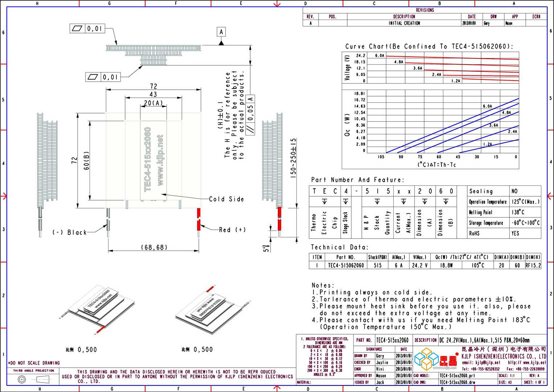Click the Jack name beside ISSUED BY
This screenshot has height=392, width=554.
pyautogui.click(x=380, y=382)
